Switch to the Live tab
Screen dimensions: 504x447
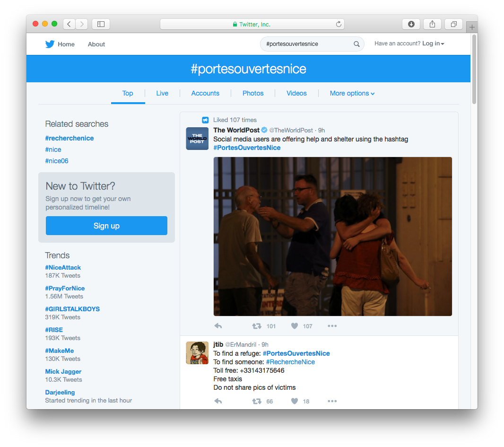[x=162, y=93]
